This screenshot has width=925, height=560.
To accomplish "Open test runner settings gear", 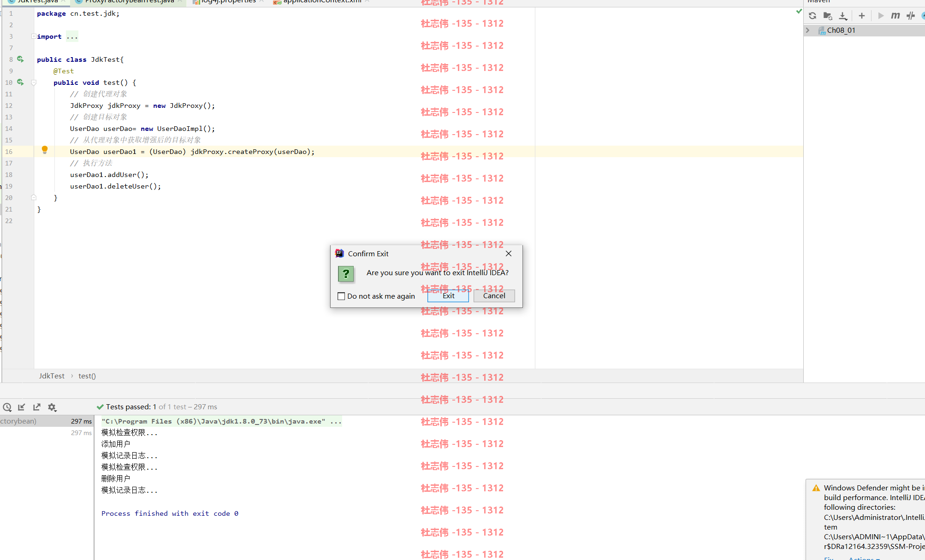I will (x=52, y=407).
